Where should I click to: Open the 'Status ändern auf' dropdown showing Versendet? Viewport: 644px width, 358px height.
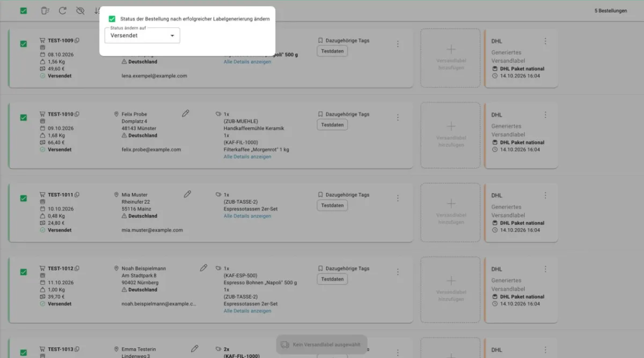pyautogui.click(x=142, y=35)
